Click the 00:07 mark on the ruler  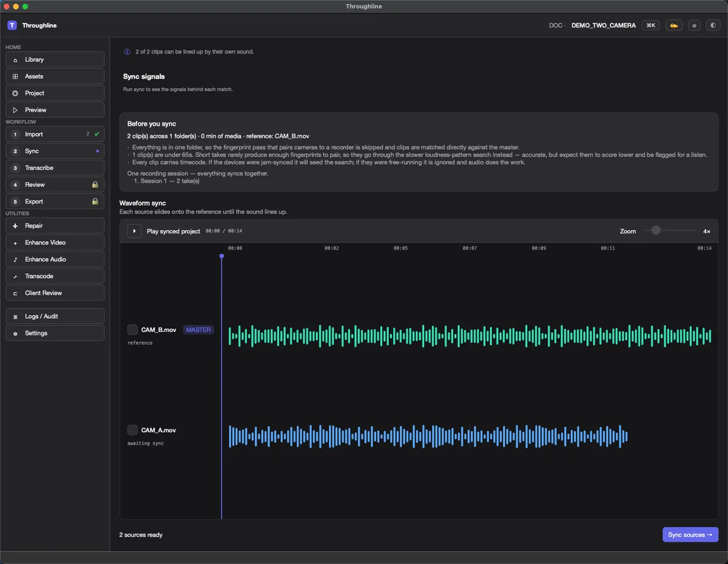tap(470, 248)
